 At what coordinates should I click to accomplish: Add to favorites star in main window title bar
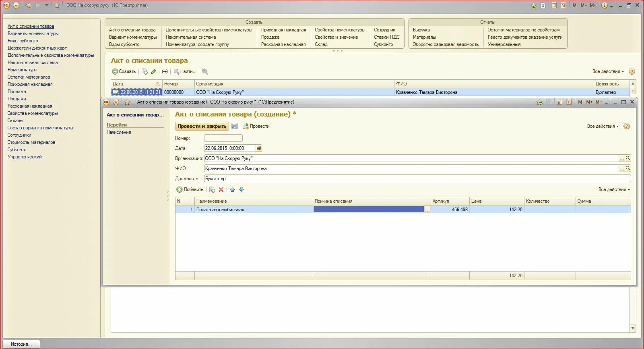(x=57, y=5)
